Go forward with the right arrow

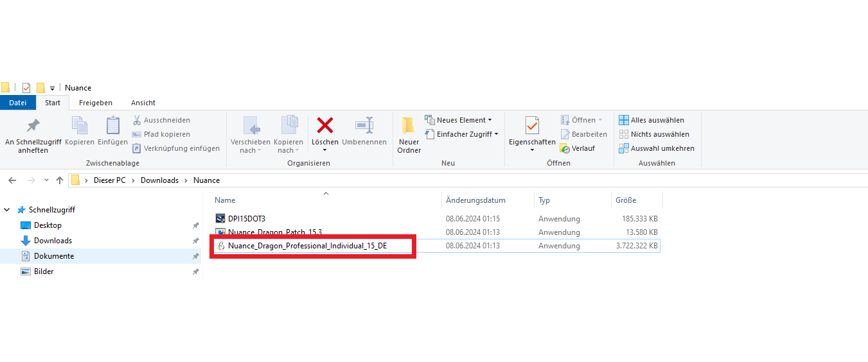point(30,180)
